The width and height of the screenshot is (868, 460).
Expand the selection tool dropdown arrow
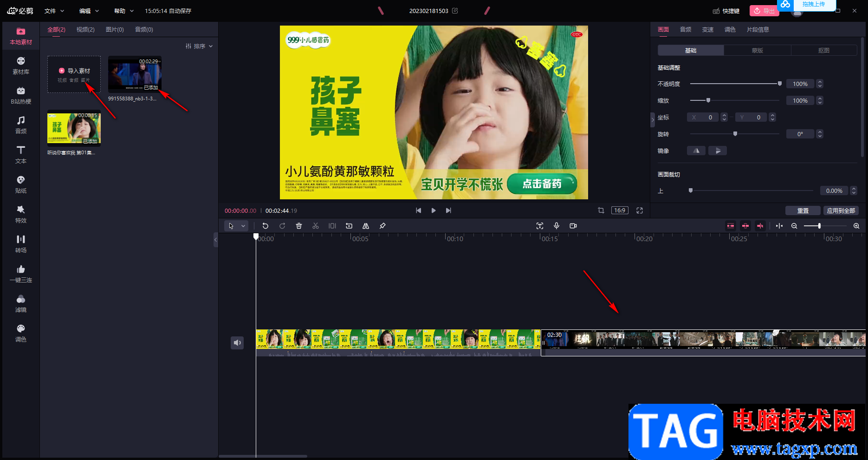click(243, 226)
